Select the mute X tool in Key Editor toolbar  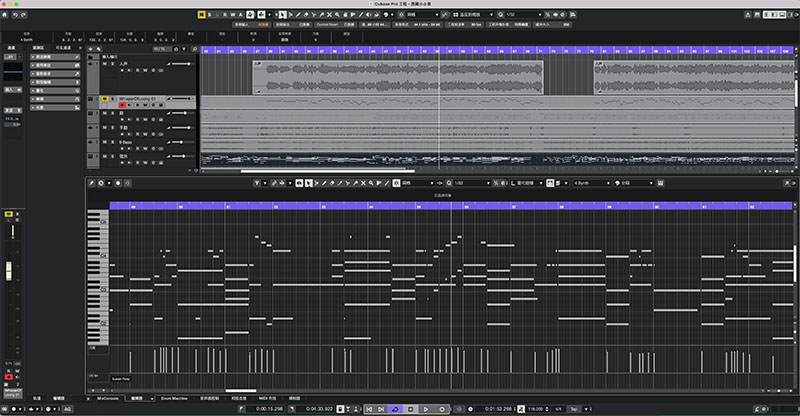coord(363,183)
